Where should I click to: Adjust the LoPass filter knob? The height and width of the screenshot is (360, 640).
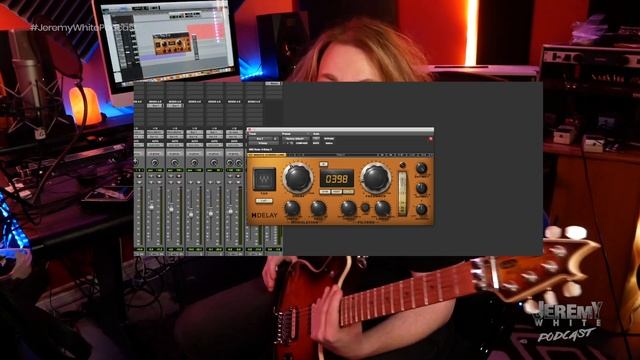coord(383,209)
